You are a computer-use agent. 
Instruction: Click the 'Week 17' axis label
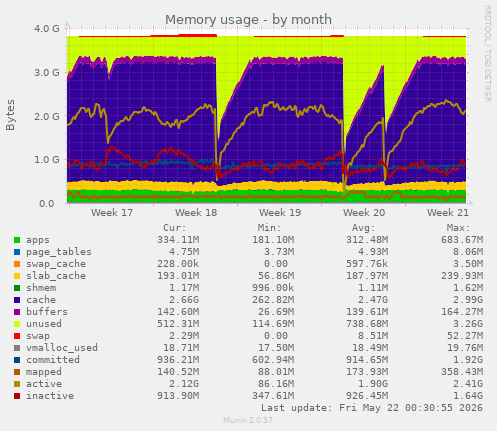[112, 213]
